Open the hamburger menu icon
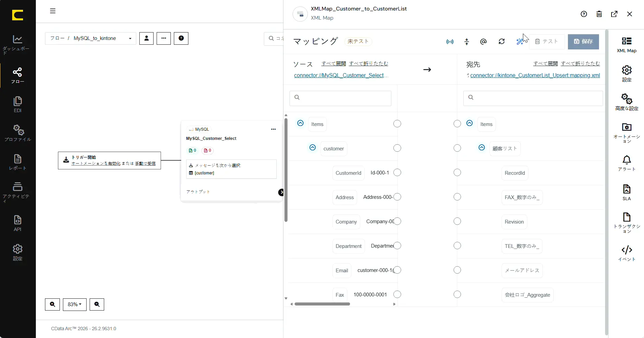 coord(53,11)
